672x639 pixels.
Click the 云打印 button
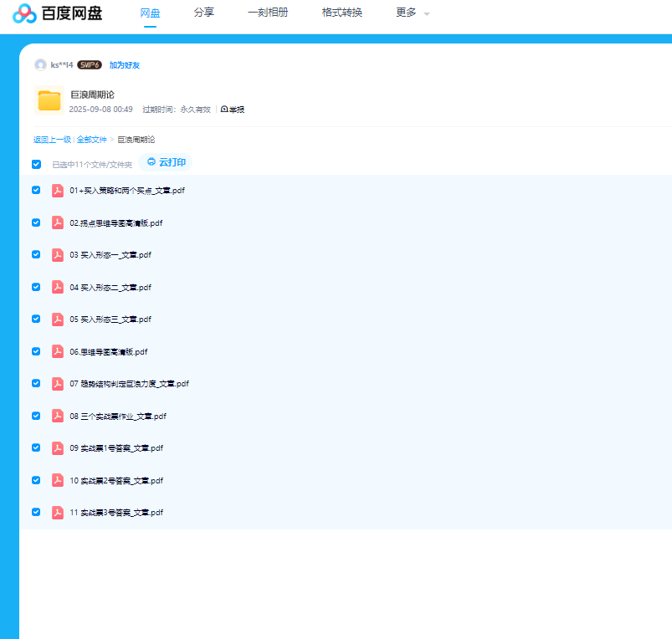(x=167, y=162)
